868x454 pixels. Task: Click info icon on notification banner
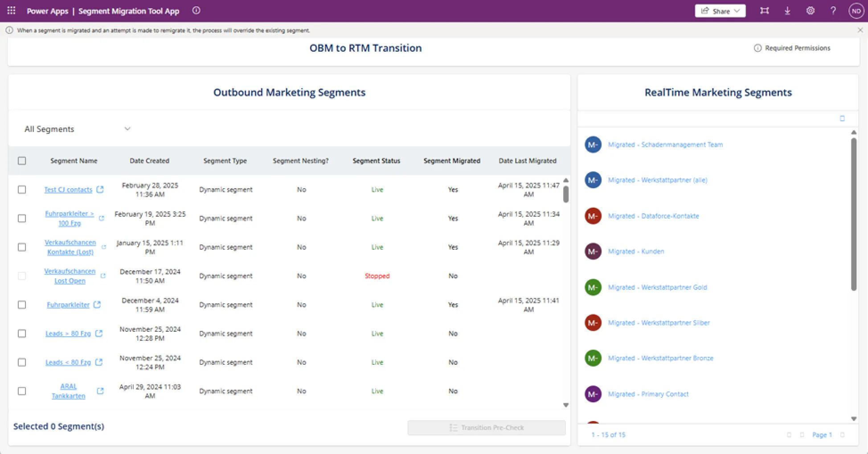click(x=9, y=30)
